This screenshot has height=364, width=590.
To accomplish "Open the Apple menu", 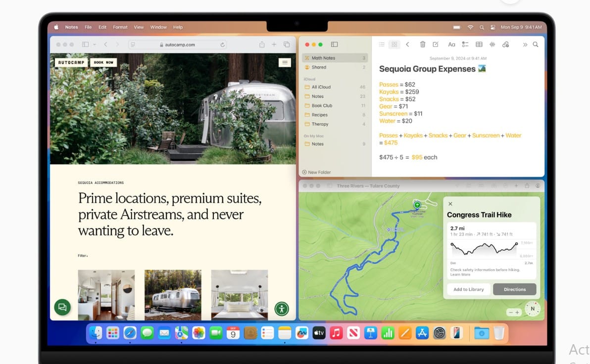I will point(56,27).
